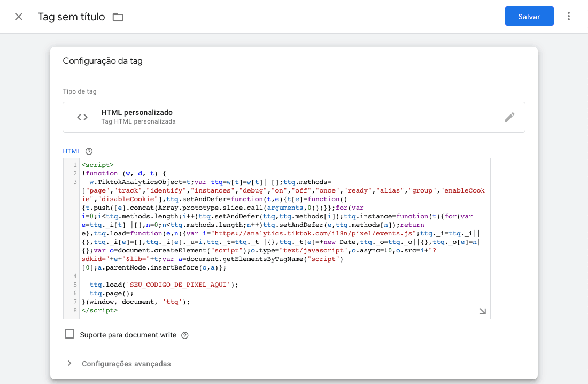This screenshot has width=588, height=384.
Task: Click the resize handle of the code editor
Action: point(483,311)
